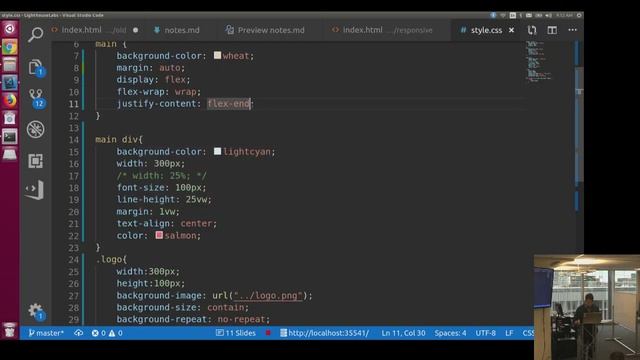The width and height of the screenshot is (640, 360).
Task: Change end of line sequence via LF
Action: (x=509, y=333)
